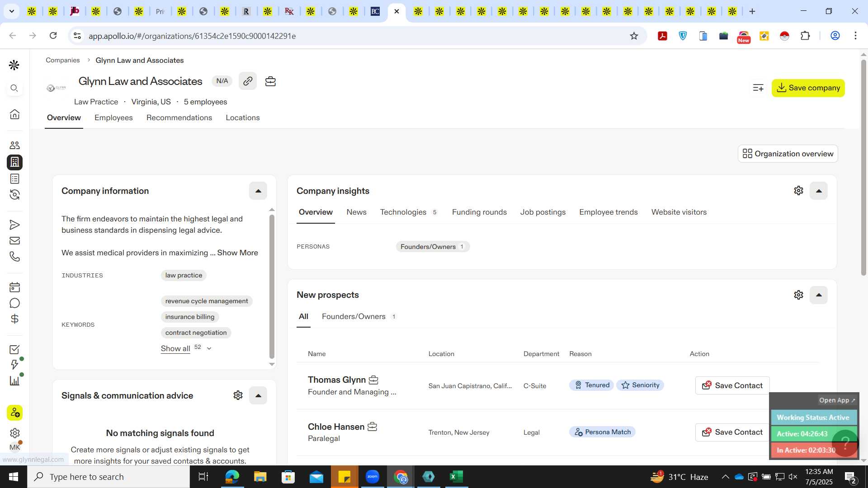Open People section in sidebar
The image size is (868, 488).
(x=14, y=145)
